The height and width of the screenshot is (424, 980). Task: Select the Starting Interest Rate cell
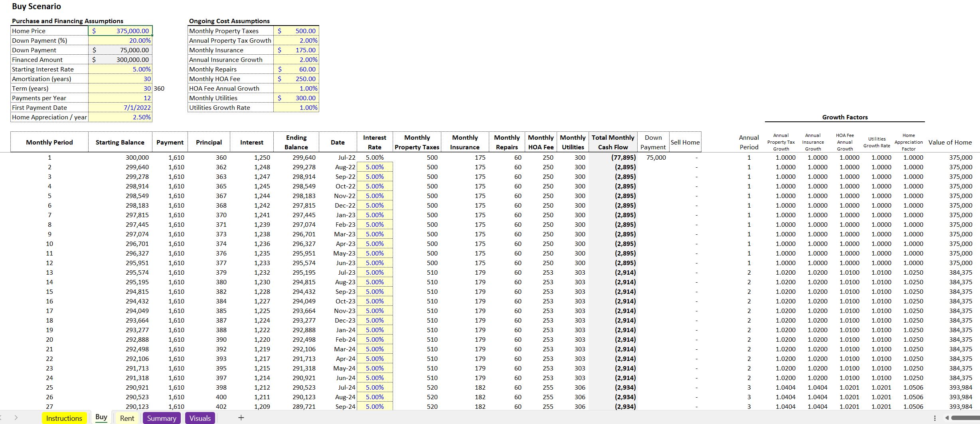click(x=120, y=69)
